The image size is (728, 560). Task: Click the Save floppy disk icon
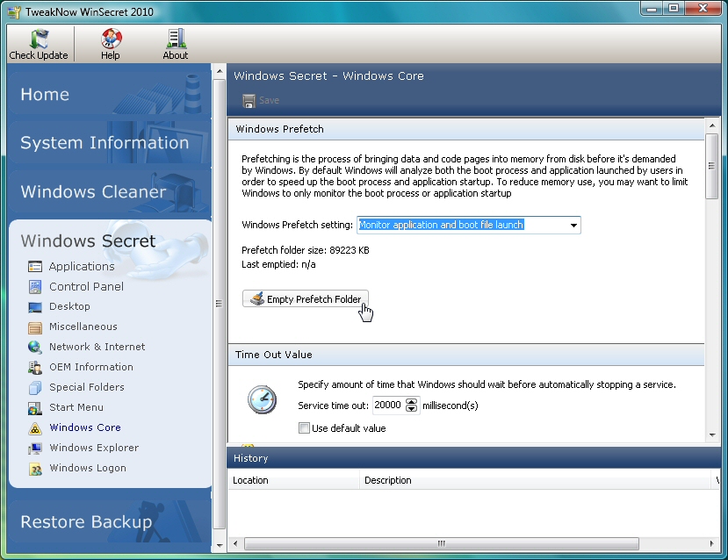click(249, 101)
